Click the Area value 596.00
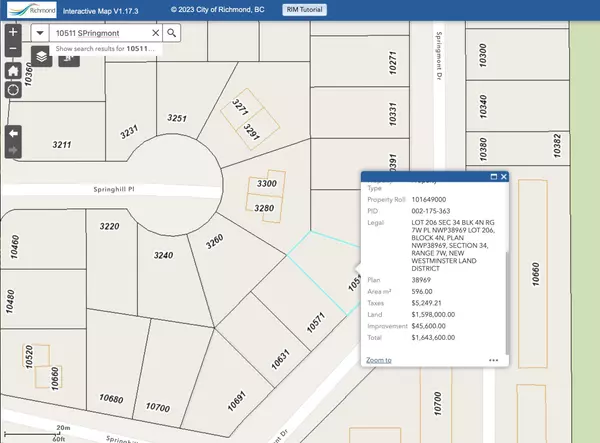 click(422, 292)
